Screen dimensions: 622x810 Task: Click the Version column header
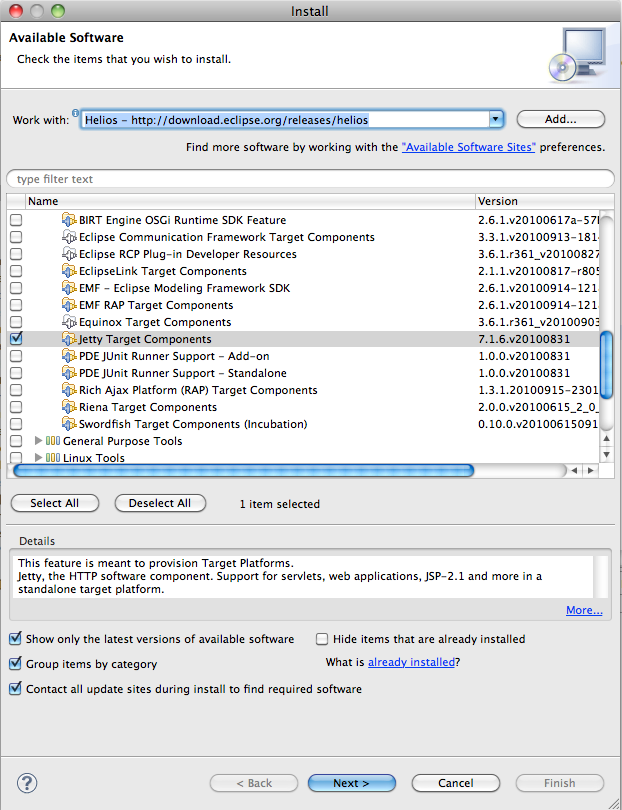[545, 201]
